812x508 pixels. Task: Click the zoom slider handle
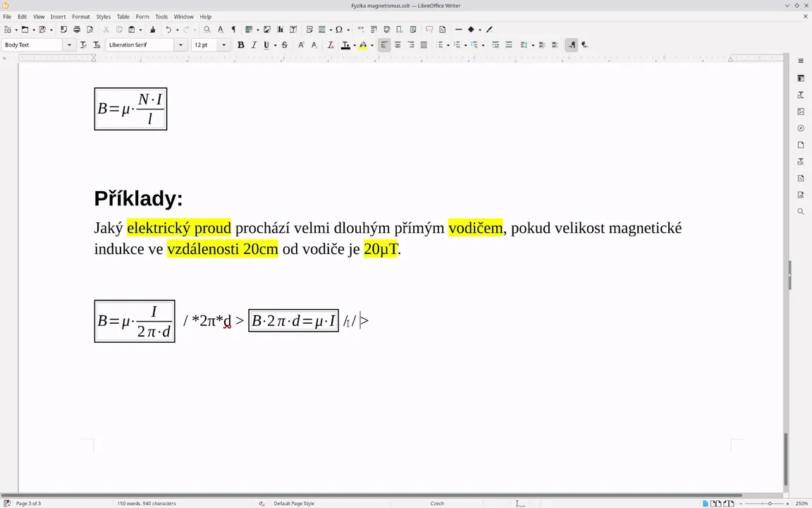point(770,503)
